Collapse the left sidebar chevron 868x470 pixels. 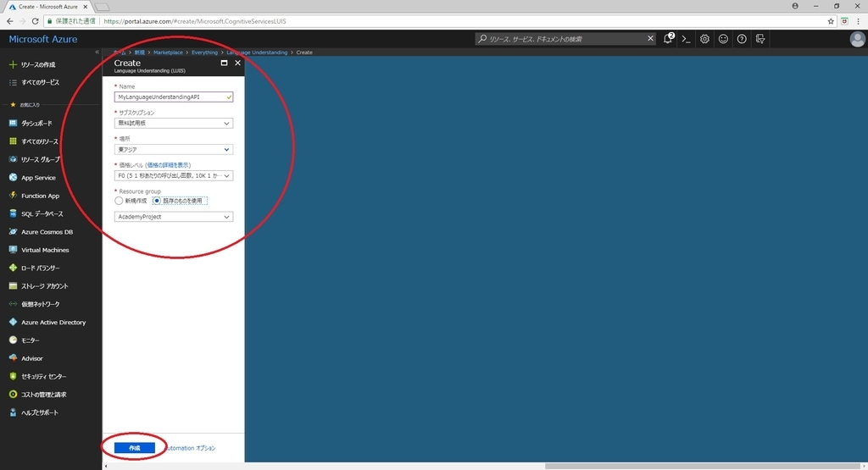(x=97, y=52)
